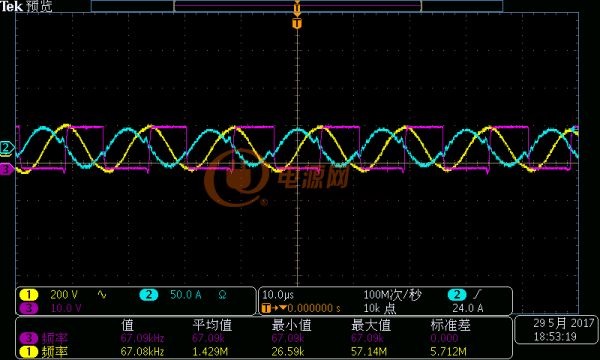Click the rising-edge trigger slope icon
Screen dimensions: 600x360
pos(477,295)
